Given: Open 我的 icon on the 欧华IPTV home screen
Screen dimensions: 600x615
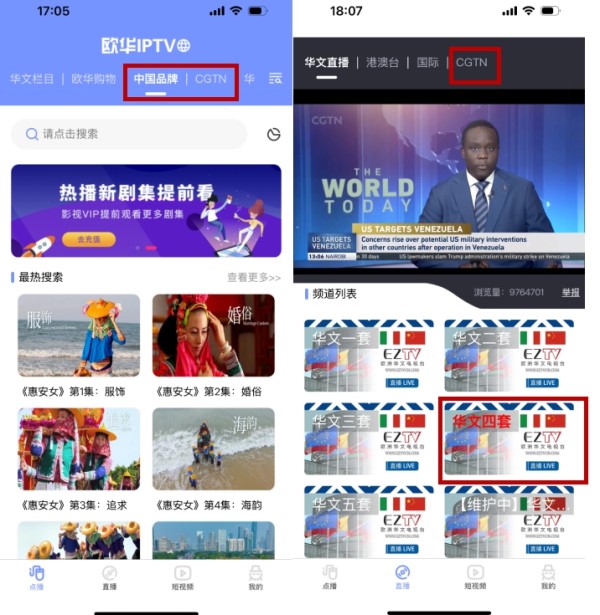Looking at the screenshot, I should pos(255,578).
